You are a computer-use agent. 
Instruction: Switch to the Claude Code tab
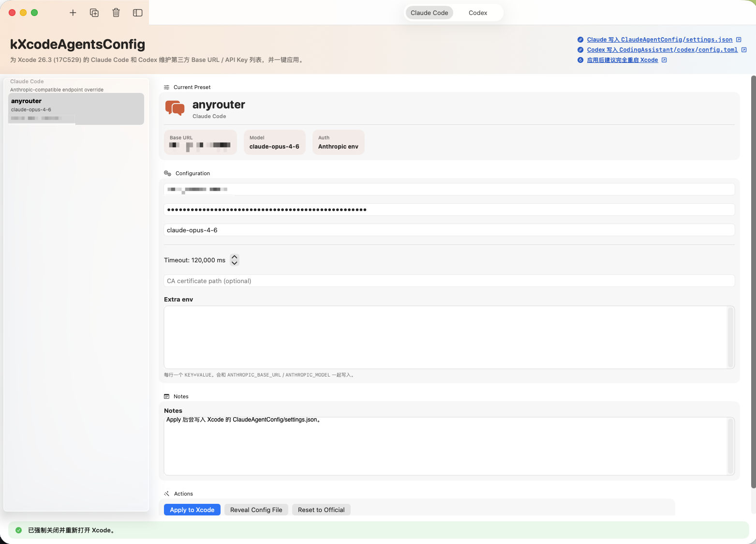tap(430, 13)
